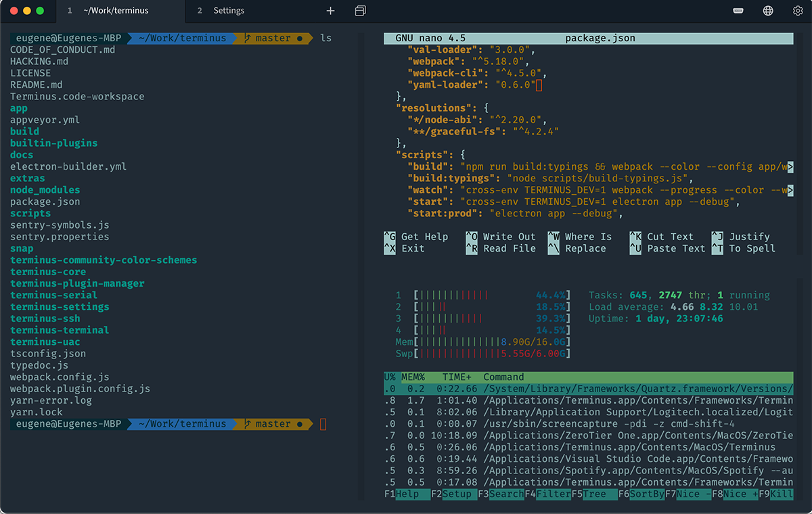Screen dimensions: 812x514
Task: Click the F9 Kill button in htop
Action: tap(780, 494)
